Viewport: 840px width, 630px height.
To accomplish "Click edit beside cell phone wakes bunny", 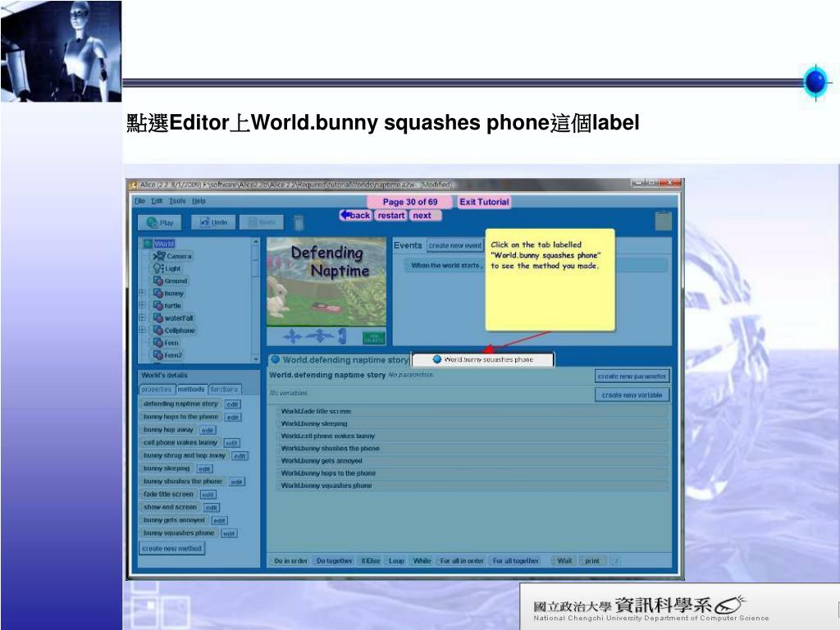I will tap(231, 443).
